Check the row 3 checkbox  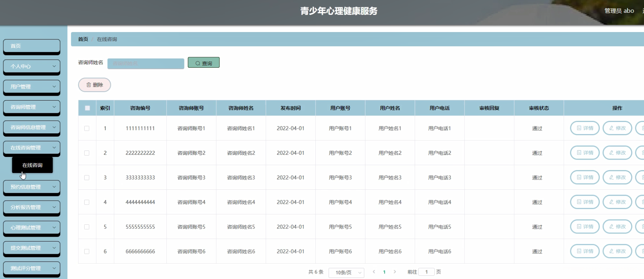tap(87, 177)
